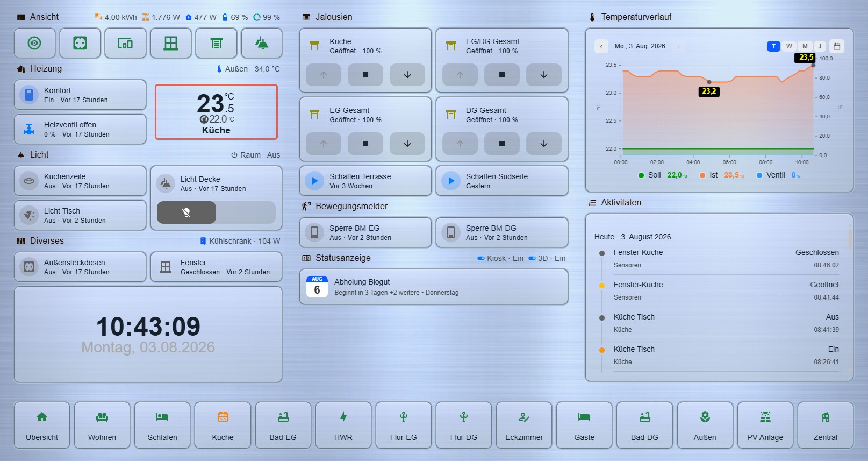Open the Außen 34,0 °C temperature chip
This screenshot has width=868, height=461.
(x=248, y=69)
